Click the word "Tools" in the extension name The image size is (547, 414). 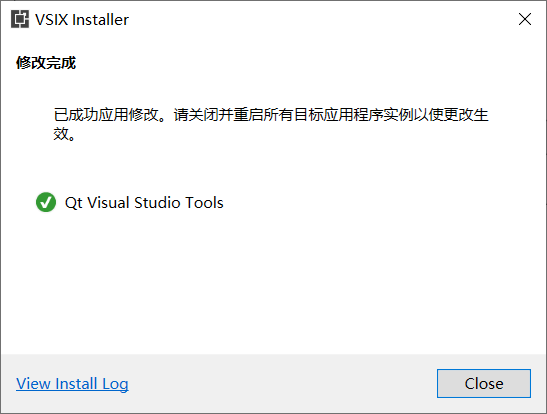pos(204,203)
